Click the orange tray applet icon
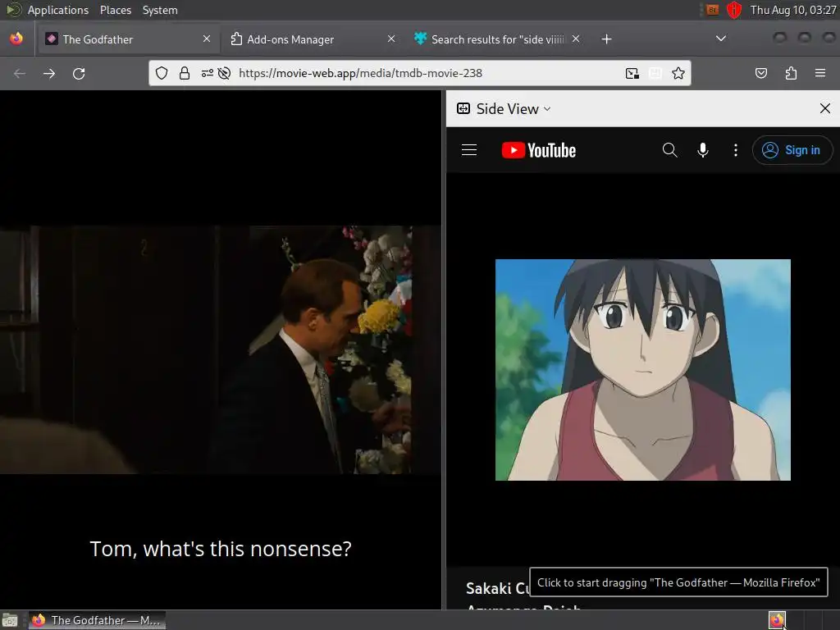The image size is (840, 630). [712, 10]
